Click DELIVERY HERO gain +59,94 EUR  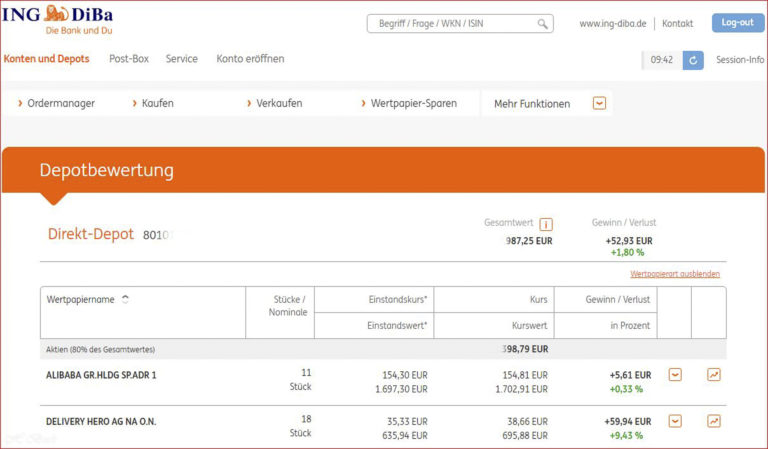628,422
